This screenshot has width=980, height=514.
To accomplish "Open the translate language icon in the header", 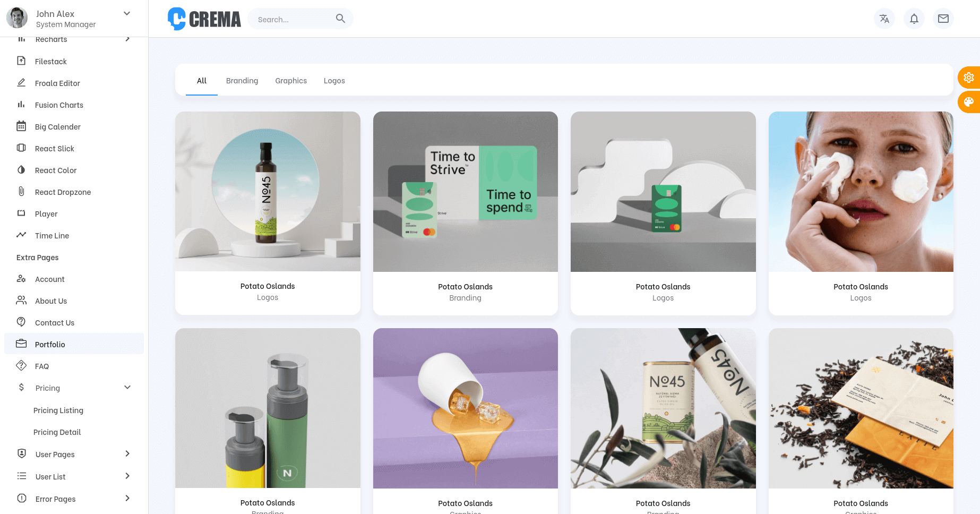I will pyautogui.click(x=884, y=19).
